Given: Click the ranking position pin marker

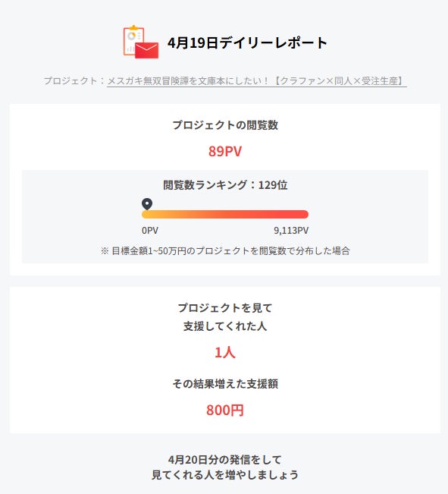Looking at the screenshot, I should 147,204.
